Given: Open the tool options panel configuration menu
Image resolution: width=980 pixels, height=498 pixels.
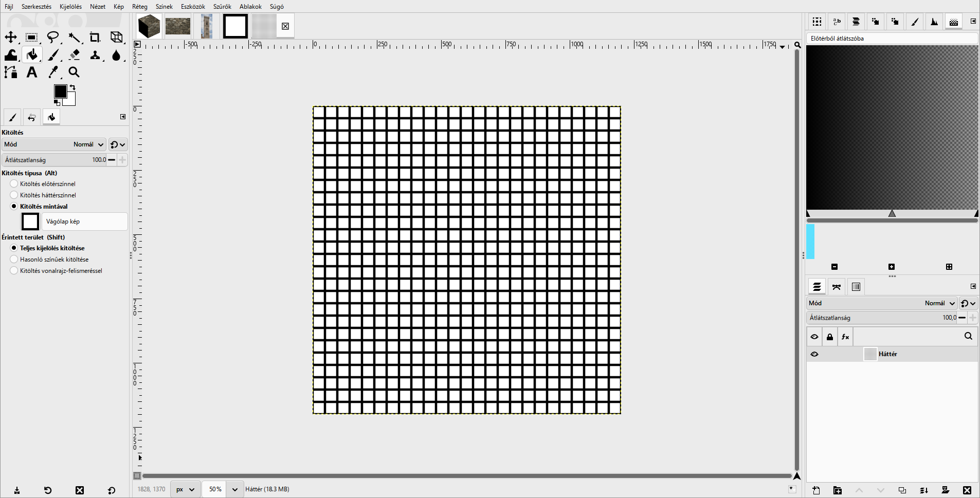Looking at the screenshot, I should 123,117.
